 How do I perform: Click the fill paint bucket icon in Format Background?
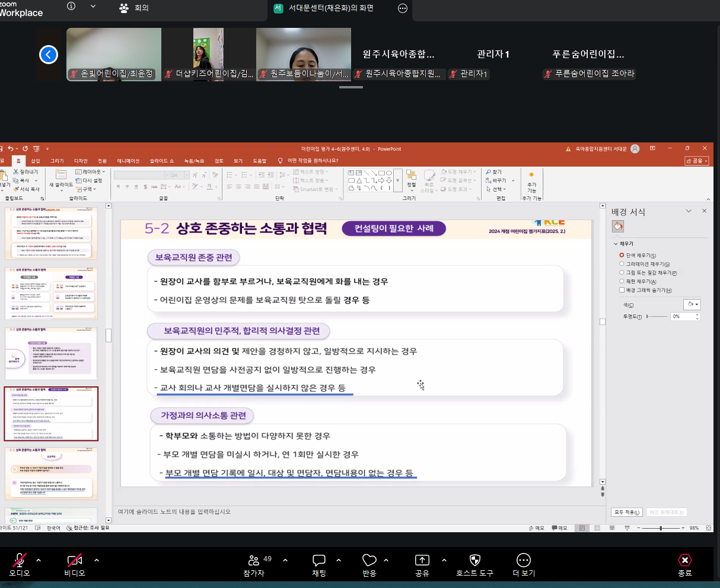click(x=618, y=227)
